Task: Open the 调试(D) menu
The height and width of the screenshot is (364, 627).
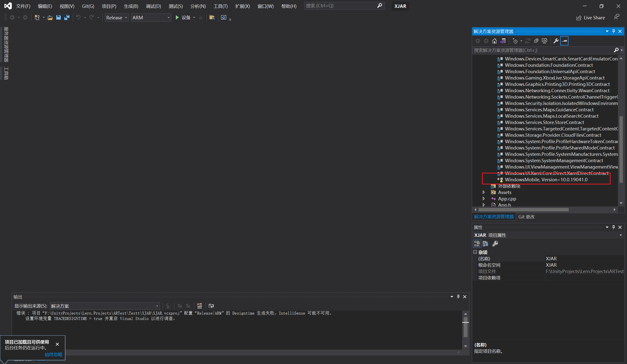Action: pyautogui.click(x=153, y=6)
